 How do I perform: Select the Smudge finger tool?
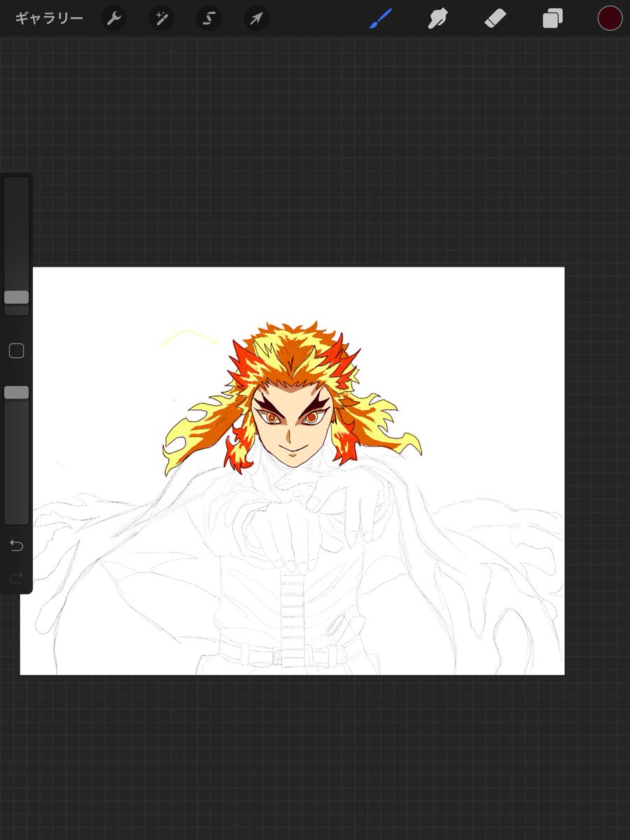(438, 18)
